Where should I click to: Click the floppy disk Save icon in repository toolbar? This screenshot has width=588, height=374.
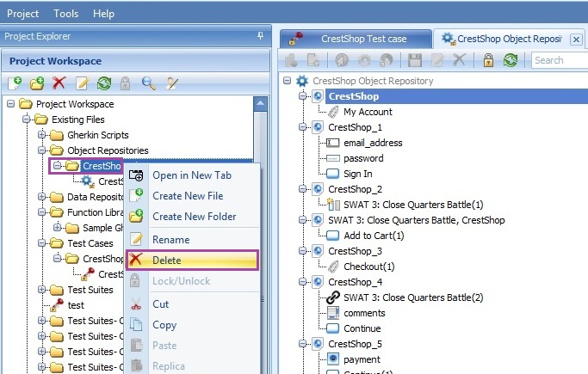tap(415, 60)
